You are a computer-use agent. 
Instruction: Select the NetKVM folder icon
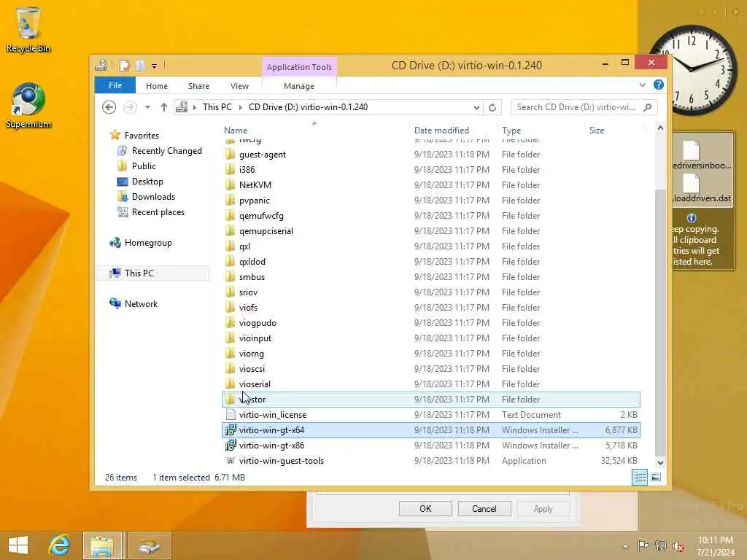[x=230, y=184]
